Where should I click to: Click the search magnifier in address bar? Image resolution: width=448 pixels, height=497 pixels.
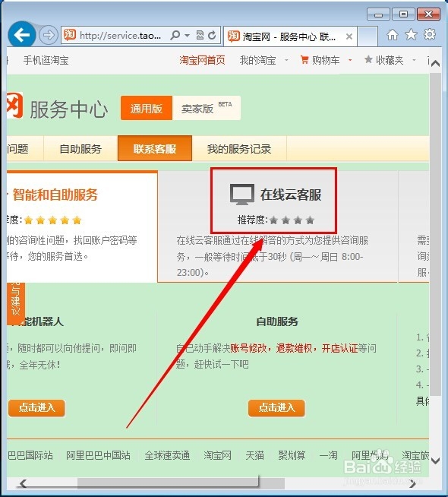coord(175,35)
